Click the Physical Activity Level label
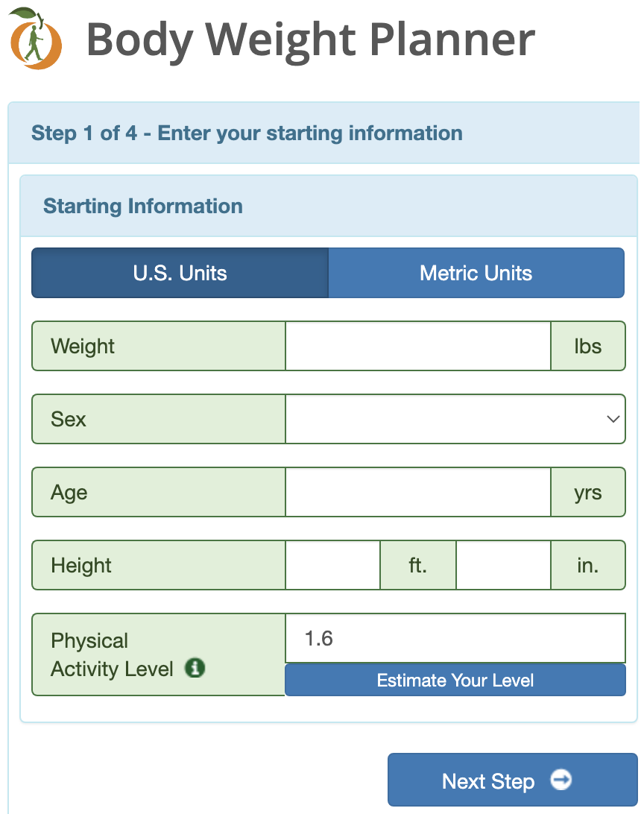Screen dimensions: 644x814 112,654
